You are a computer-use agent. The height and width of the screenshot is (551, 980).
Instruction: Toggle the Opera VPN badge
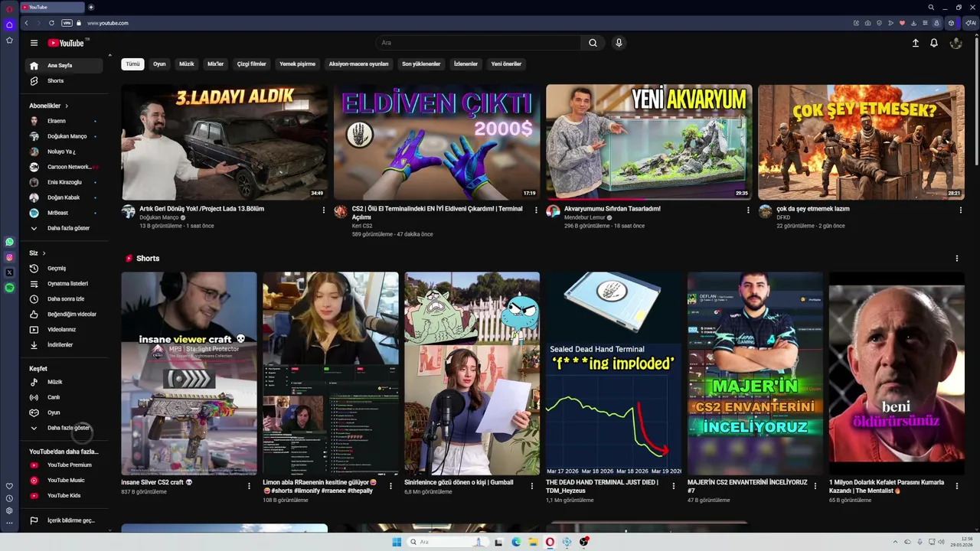click(x=67, y=23)
